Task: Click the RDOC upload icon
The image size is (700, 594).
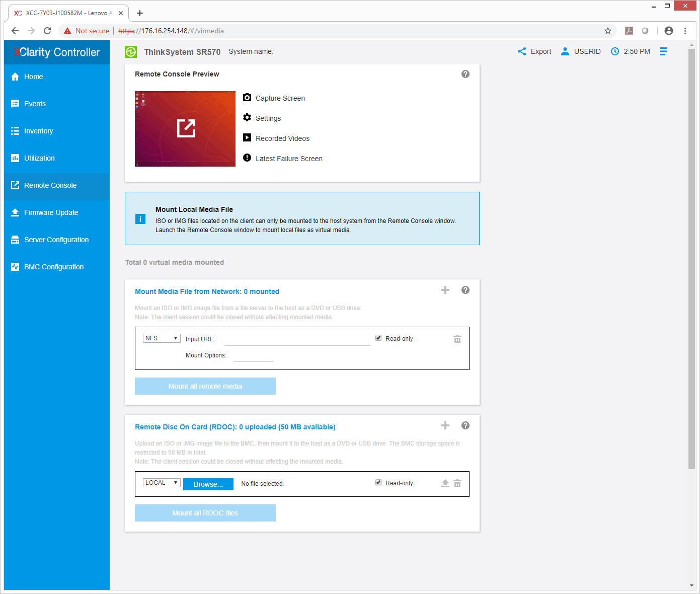Action: click(445, 483)
